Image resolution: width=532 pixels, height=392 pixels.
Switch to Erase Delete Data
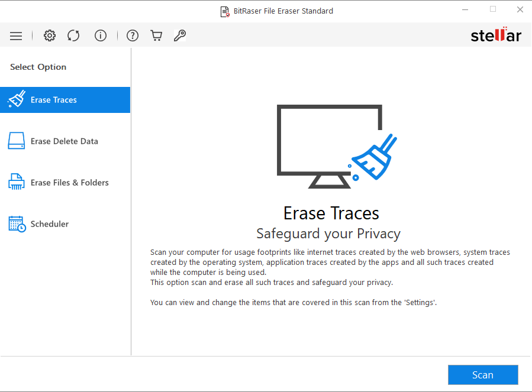tap(65, 141)
